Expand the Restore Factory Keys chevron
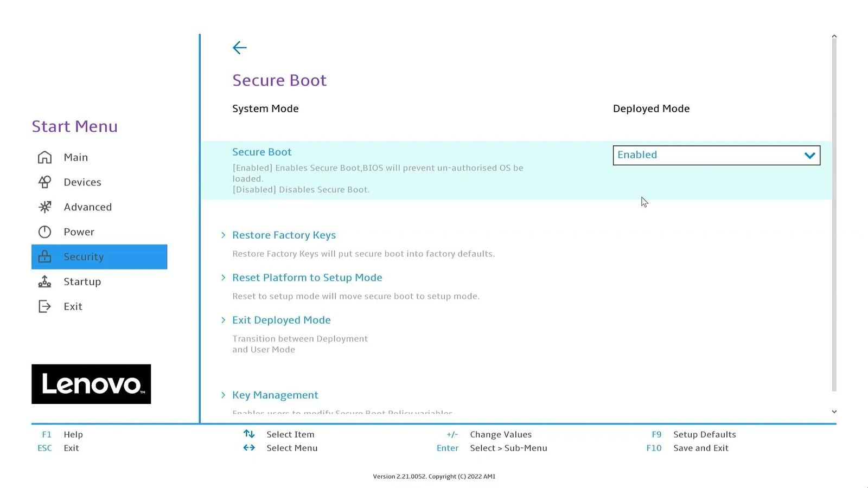The height and width of the screenshot is (488, 868). click(223, 235)
